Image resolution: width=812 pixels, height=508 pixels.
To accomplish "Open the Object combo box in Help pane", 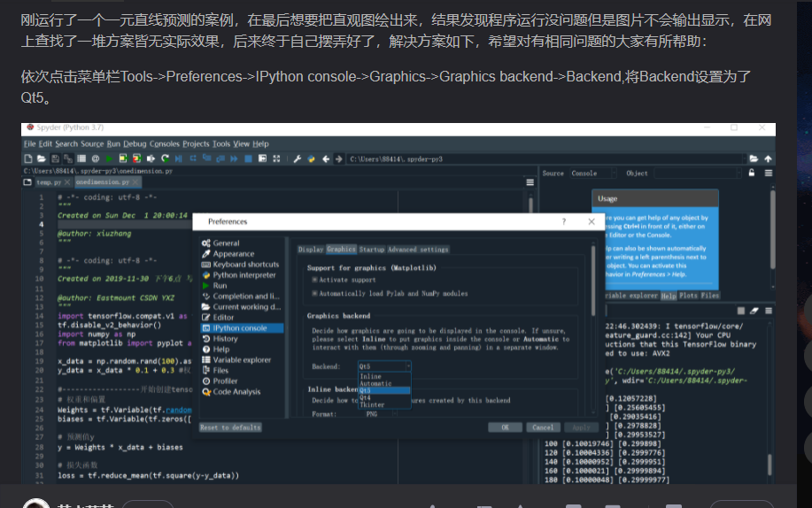I will pyautogui.click(x=699, y=173).
